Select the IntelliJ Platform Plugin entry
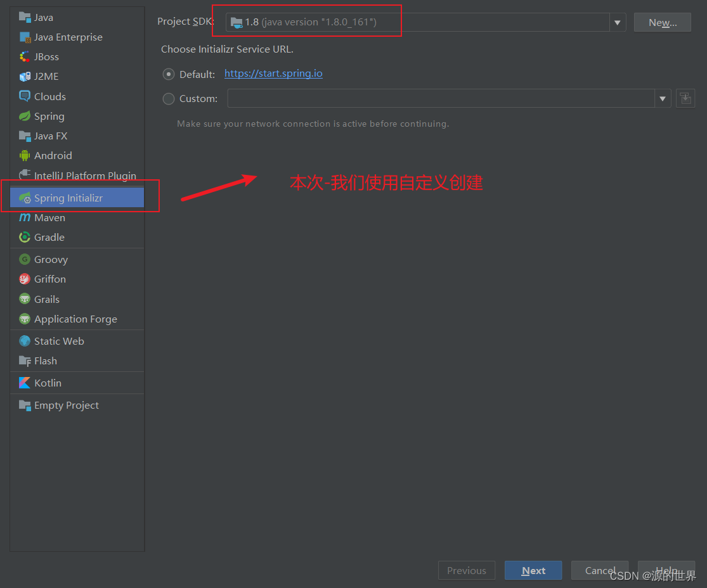 coord(77,176)
